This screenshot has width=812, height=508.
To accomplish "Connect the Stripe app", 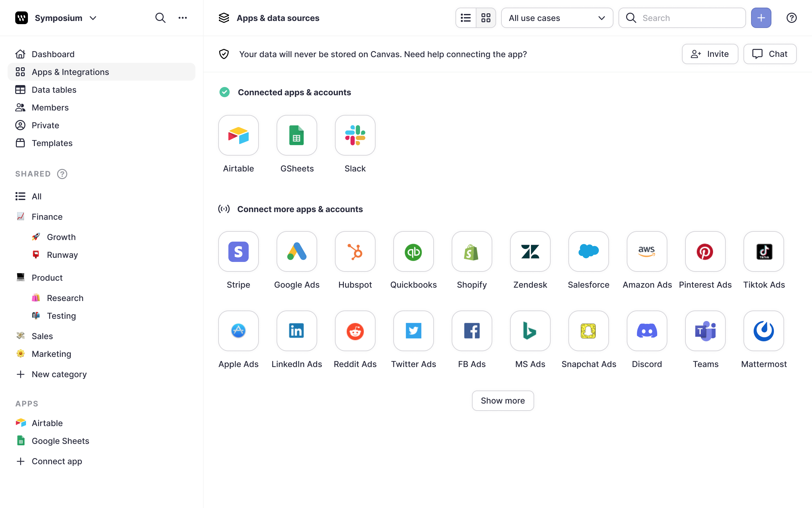I will [x=238, y=251].
